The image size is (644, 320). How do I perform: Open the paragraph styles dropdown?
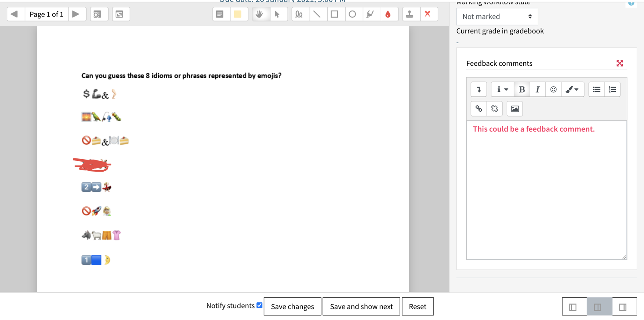502,89
